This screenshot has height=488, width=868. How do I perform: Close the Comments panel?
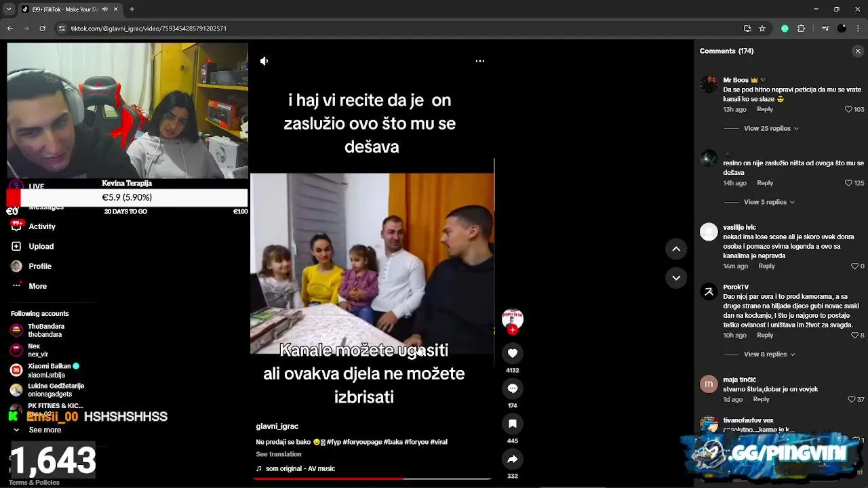[x=858, y=51]
